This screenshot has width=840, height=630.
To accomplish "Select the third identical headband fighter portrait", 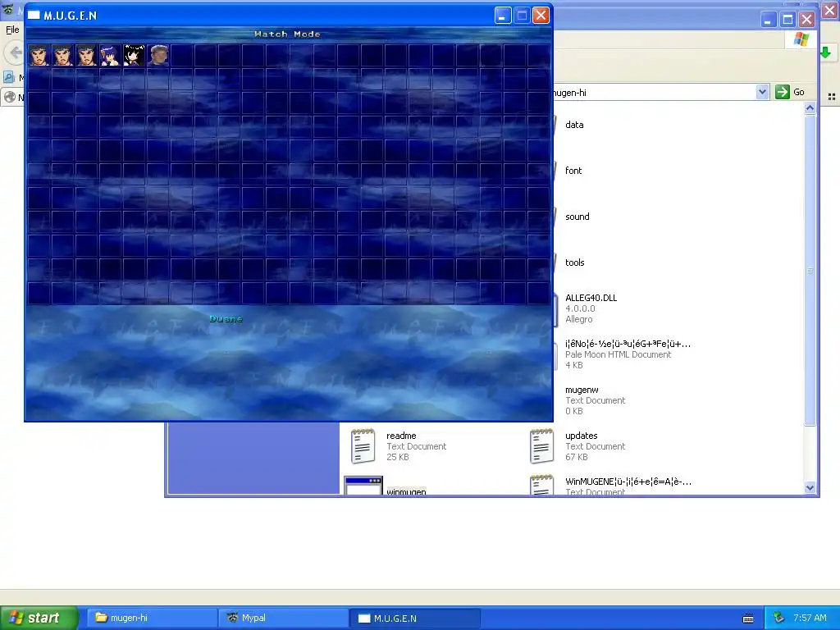I will click(x=86, y=55).
